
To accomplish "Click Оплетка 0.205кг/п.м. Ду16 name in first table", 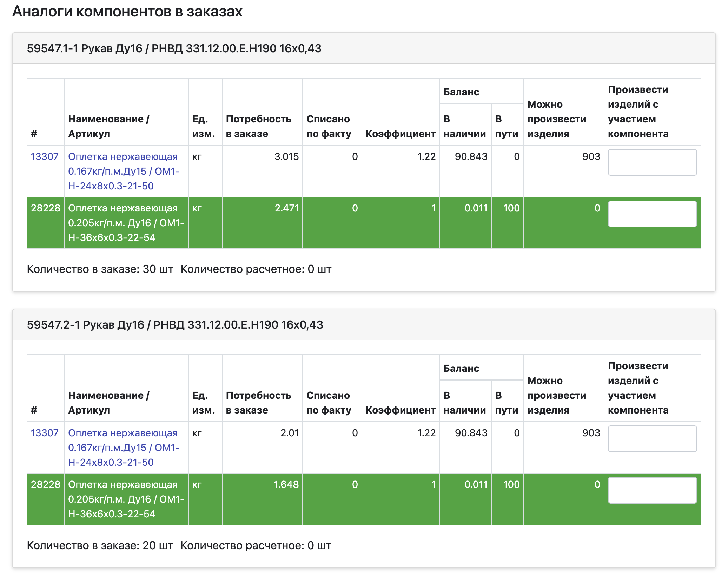I will pyautogui.click(x=126, y=223).
